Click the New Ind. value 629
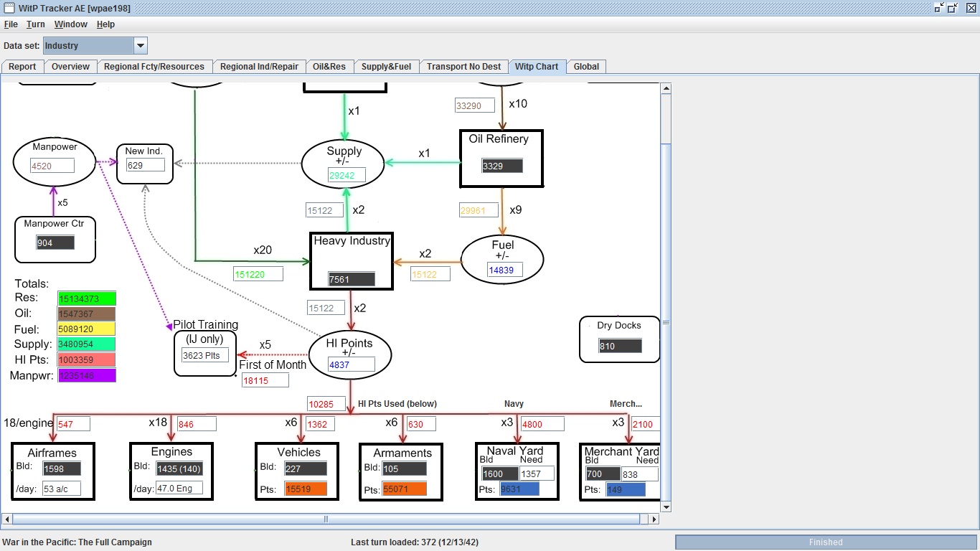Viewport: 980px width, 551px height. pyautogui.click(x=146, y=165)
